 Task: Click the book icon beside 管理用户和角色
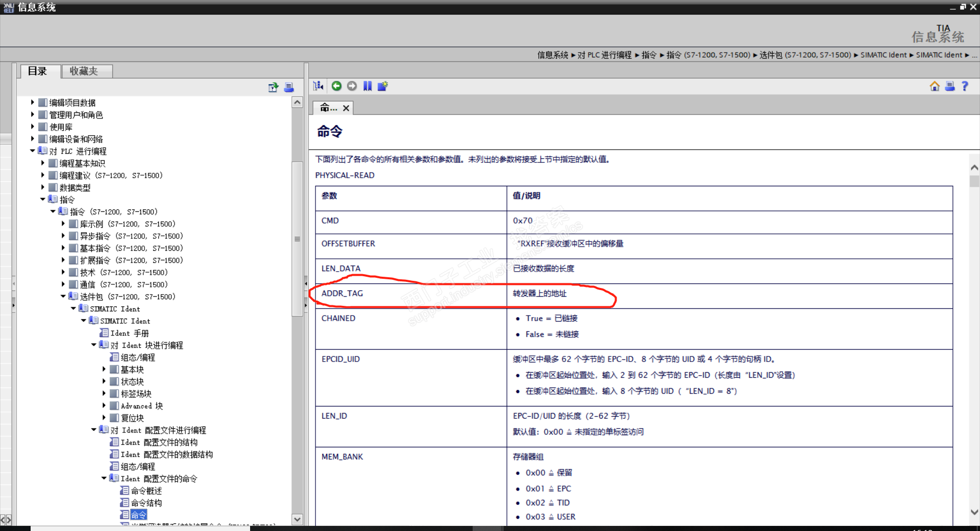[x=43, y=115]
